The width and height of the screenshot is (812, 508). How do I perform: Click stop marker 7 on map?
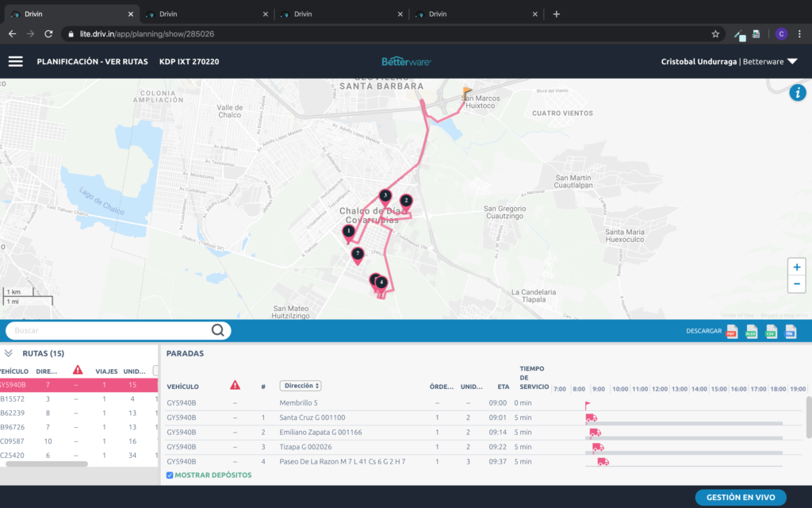pyautogui.click(x=358, y=255)
